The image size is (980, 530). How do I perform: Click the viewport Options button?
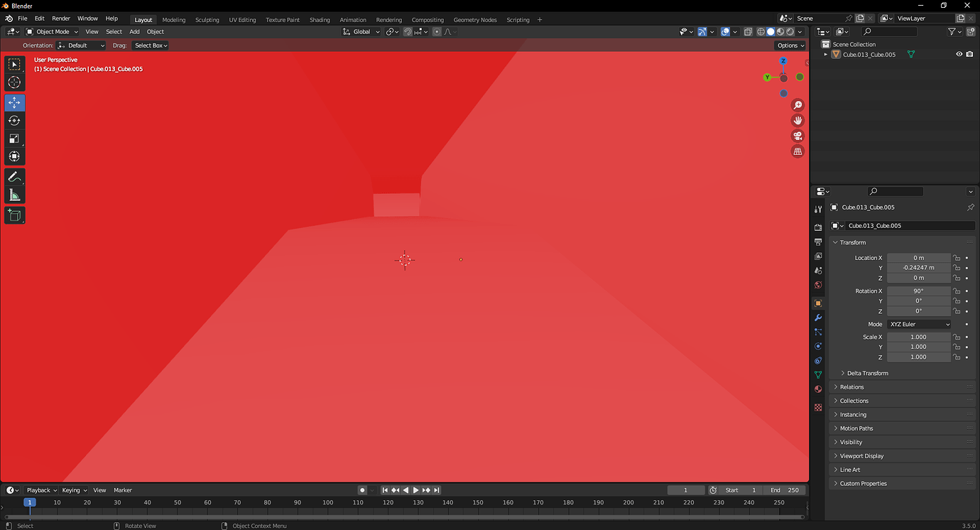point(789,45)
